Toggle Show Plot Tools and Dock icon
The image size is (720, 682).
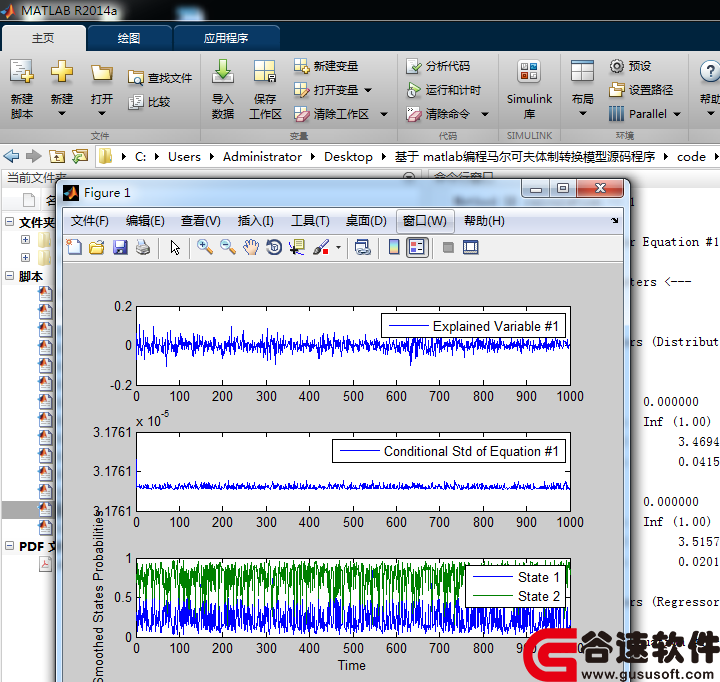click(471, 248)
